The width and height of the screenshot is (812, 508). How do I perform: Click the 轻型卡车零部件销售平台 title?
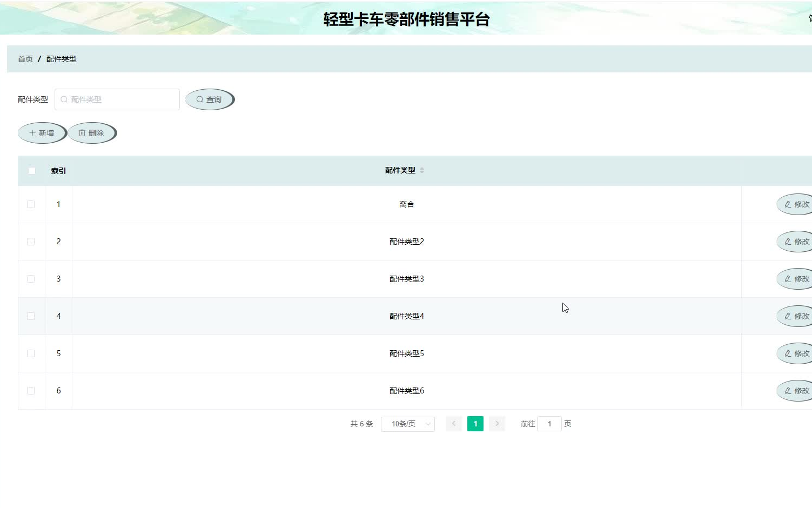pos(406,19)
